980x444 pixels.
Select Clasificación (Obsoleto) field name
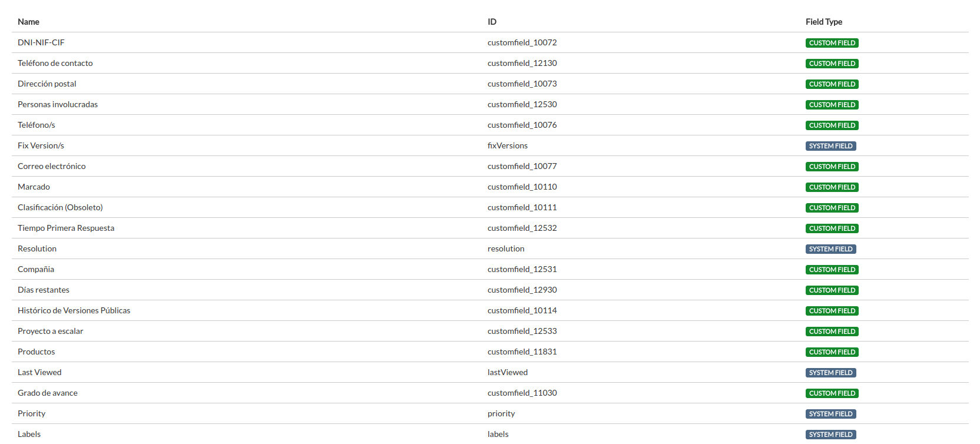tap(60, 207)
